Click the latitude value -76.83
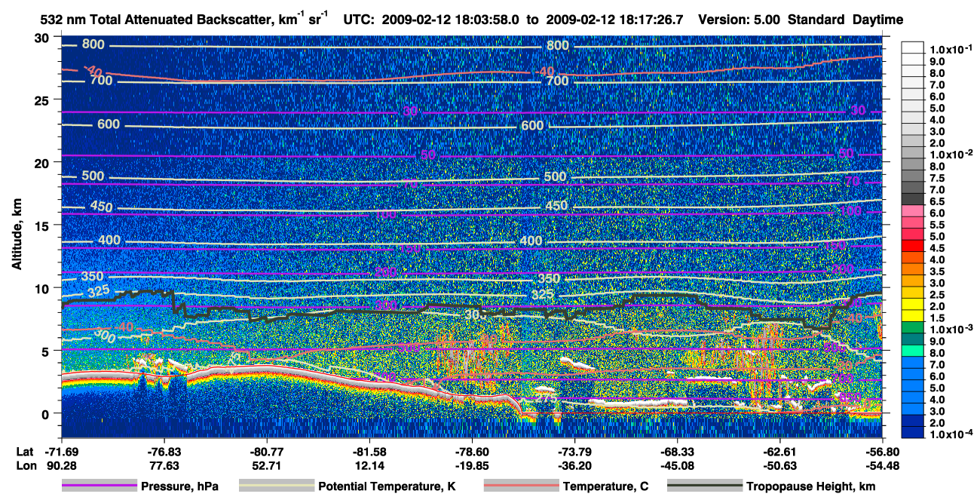980x503 pixels. [x=165, y=452]
